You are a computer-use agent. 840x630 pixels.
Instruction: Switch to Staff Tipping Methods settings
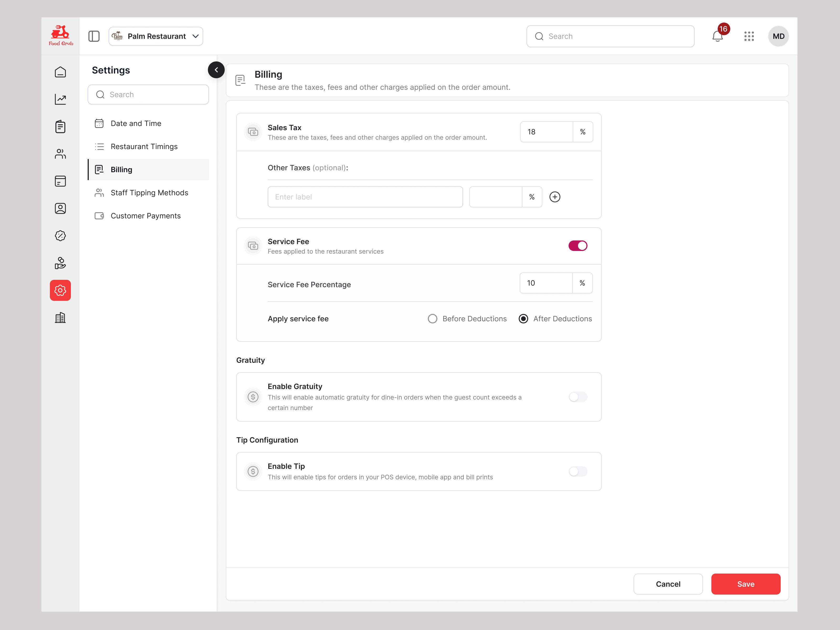[149, 192]
